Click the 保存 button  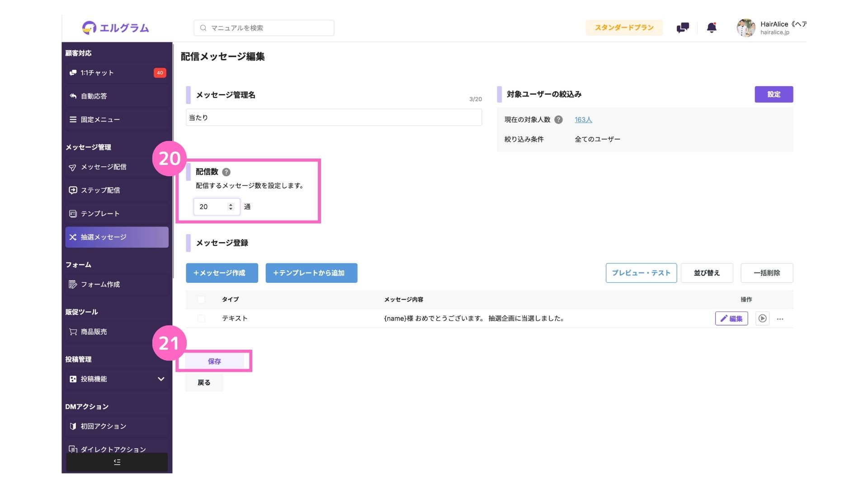(214, 361)
